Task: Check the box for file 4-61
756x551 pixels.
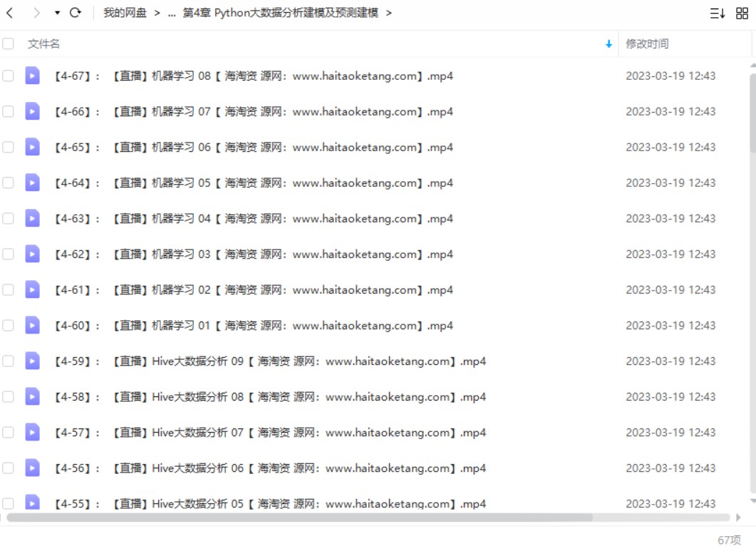Action: (x=9, y=290)
